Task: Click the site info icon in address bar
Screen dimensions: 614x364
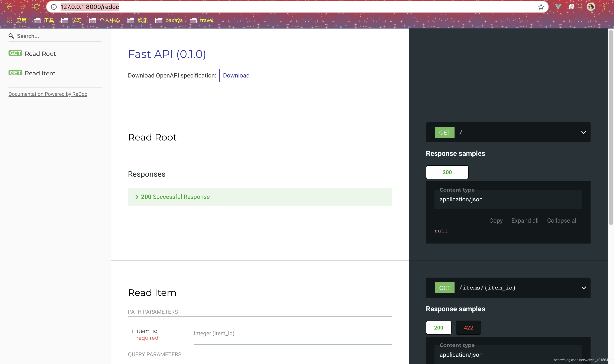Action: [54, 7]
